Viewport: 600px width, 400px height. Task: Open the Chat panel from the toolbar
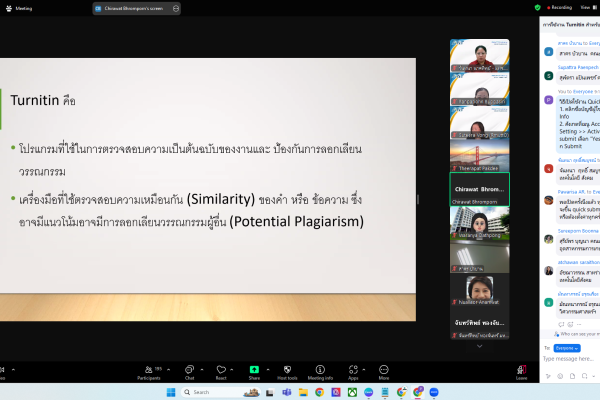[189, 372]
